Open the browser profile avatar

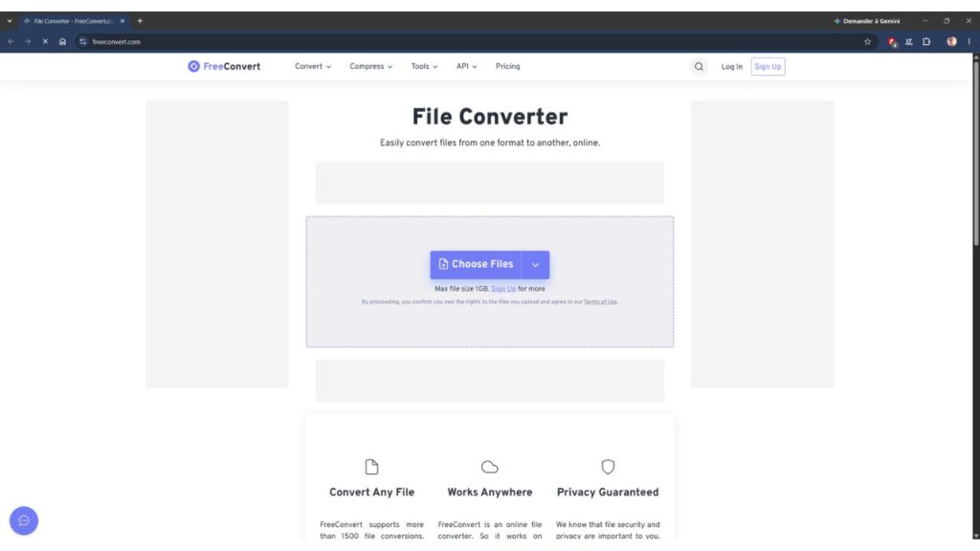pyautogui.click(x=951, y=42)
